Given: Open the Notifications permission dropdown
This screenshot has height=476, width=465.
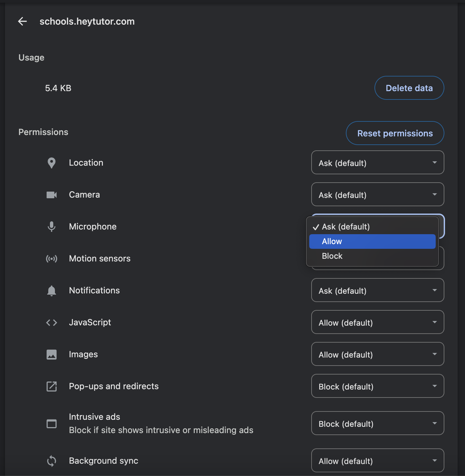Looking at the screenshot, I should click(378, 290).
